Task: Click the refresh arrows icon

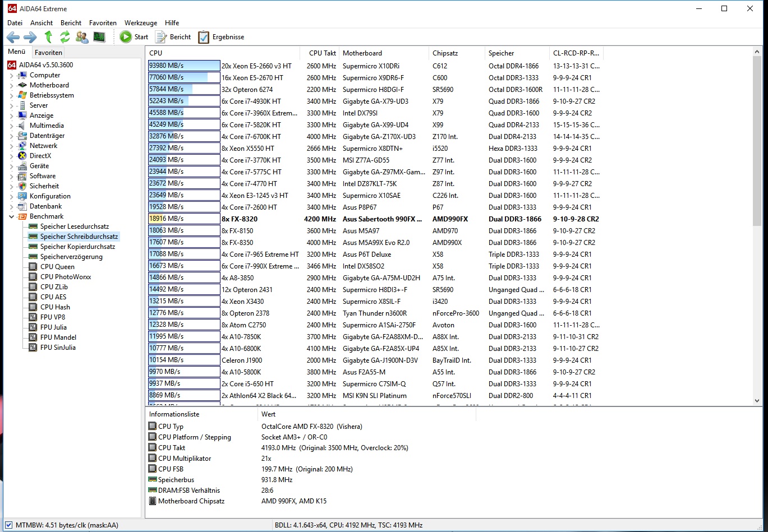Action: coord(65,37)
